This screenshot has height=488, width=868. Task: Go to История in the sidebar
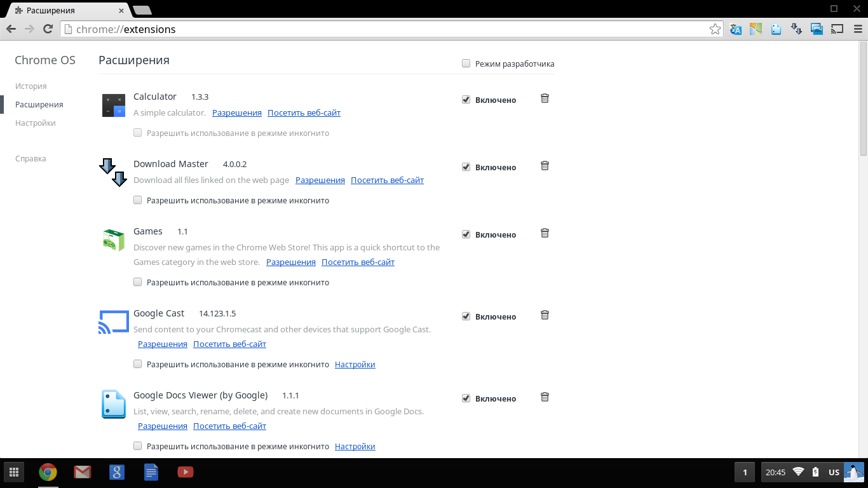coord(31,86)
